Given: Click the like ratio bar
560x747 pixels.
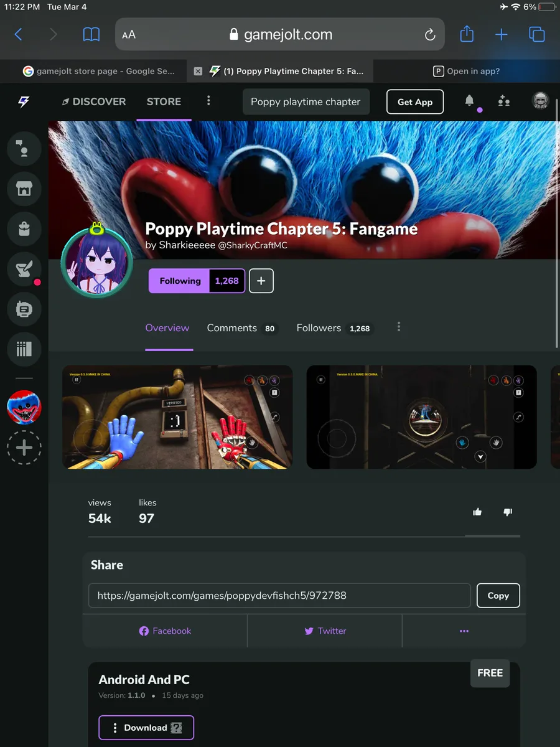Looking at the screenshot, I should tap(492, 535).
